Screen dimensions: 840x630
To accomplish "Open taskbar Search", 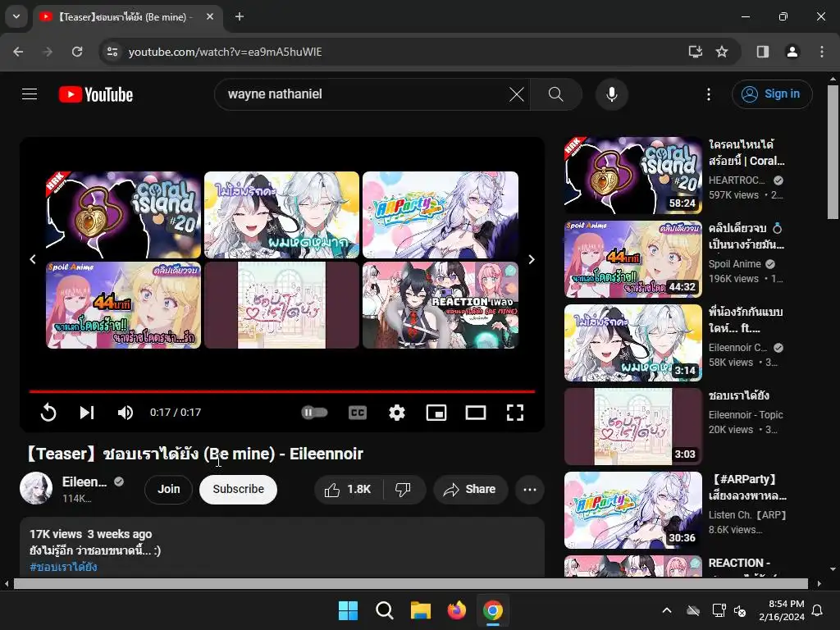I will click(384, 610).
